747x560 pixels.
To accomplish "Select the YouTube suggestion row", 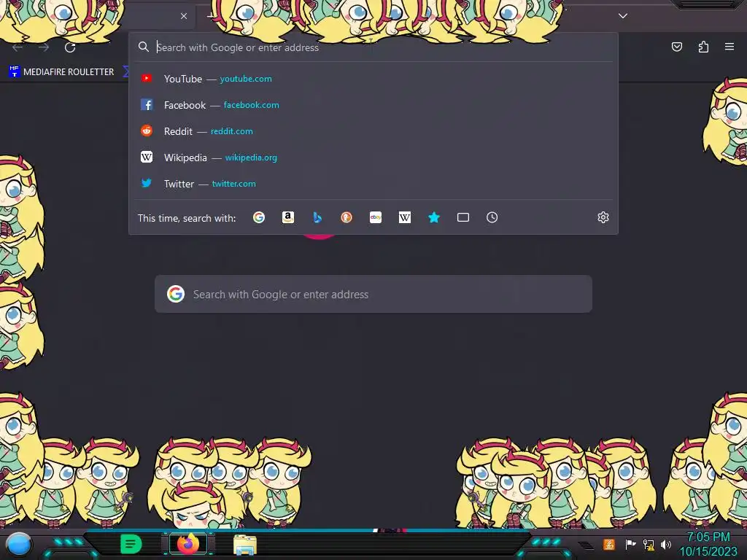I will tap(373, 79).
